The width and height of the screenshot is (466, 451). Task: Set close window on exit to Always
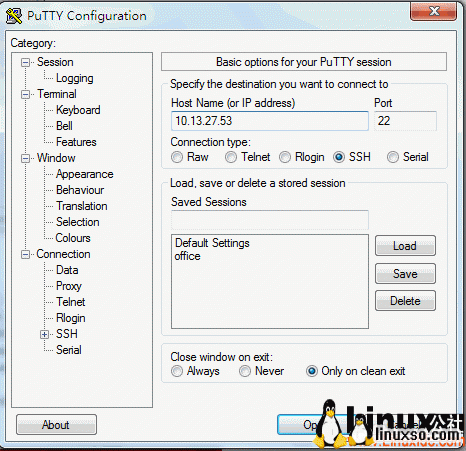click(177, 371)
